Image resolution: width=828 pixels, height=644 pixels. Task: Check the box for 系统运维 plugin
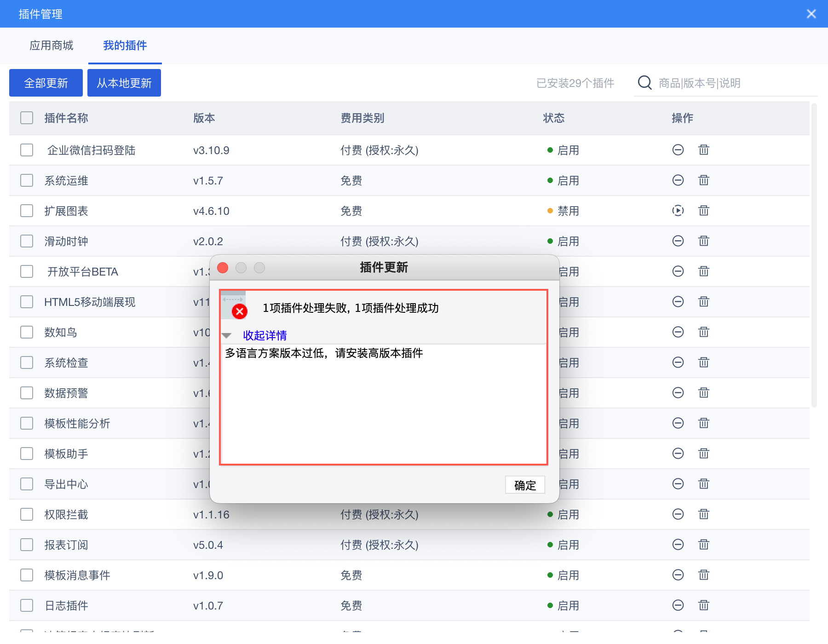click(27, 180)
